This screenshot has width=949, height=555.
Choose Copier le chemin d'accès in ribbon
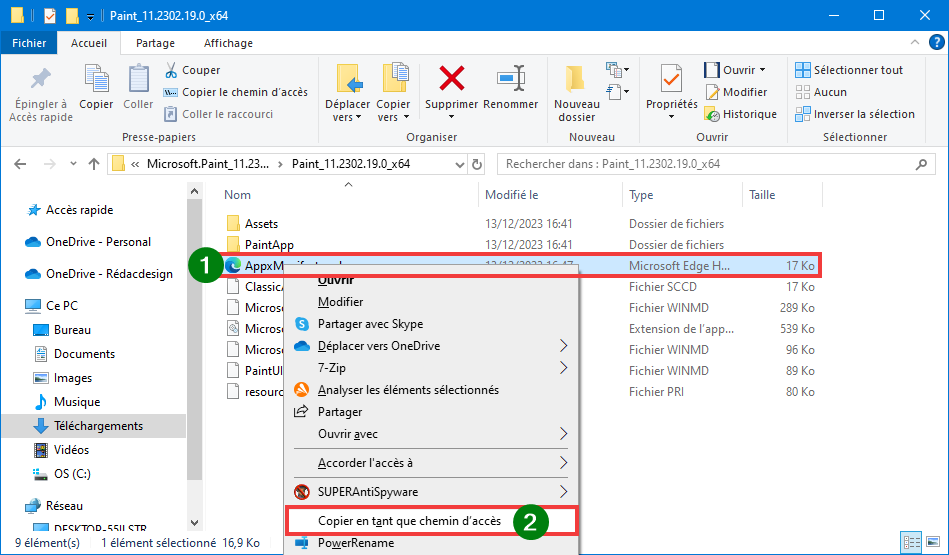(236, 92)
